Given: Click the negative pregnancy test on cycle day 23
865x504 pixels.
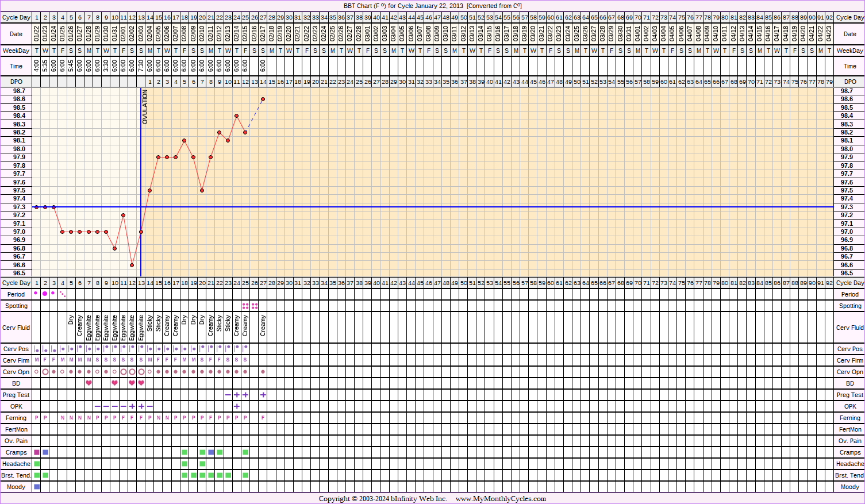Looking at the screenshot, I should [228, 395].
